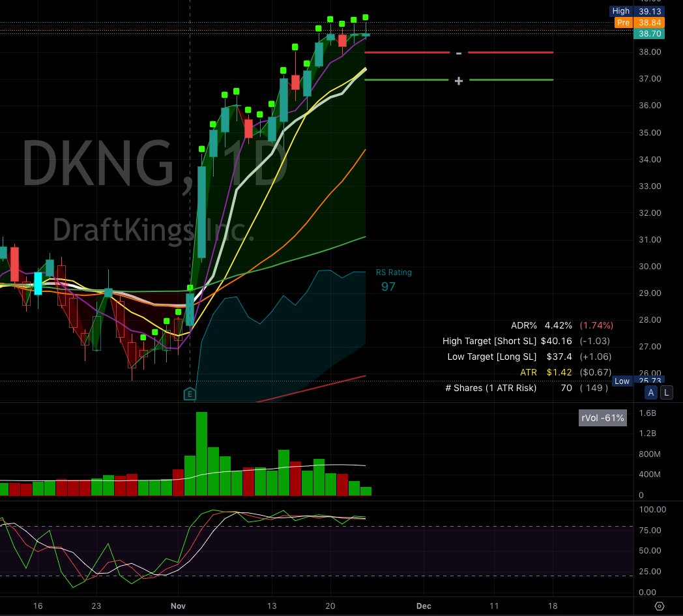Open the earnings 'E' marker on the chart
This screenshot has height=616, width=683.
[x=190, y=394]
